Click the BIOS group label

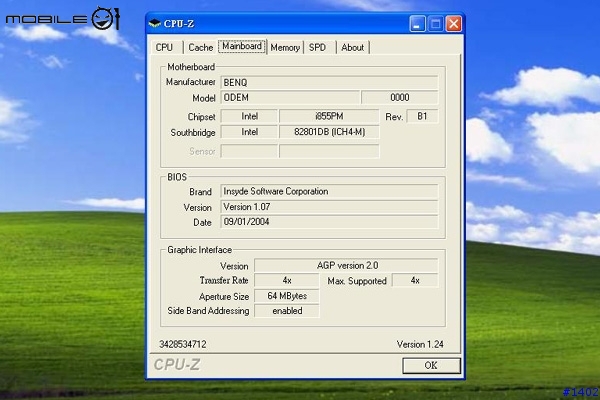pos(177,177)
